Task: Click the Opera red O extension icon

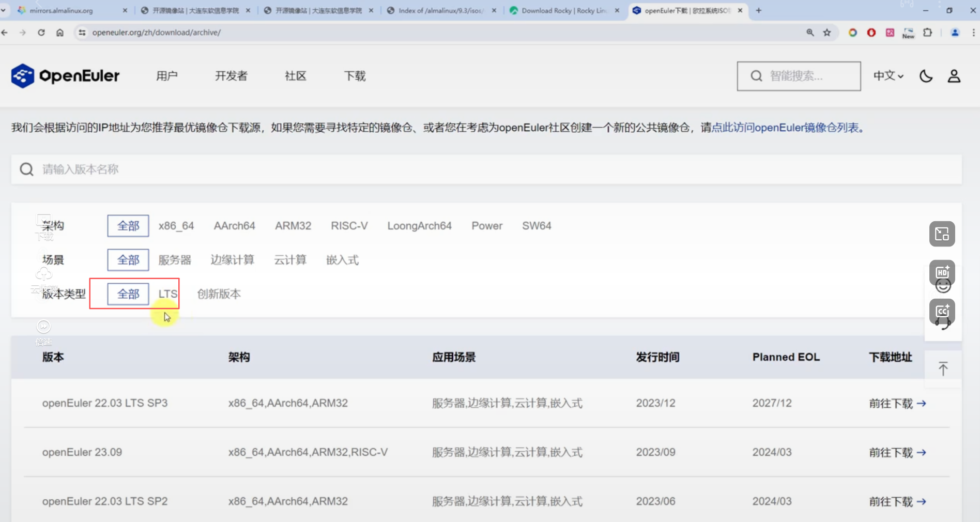Action: 871,33
